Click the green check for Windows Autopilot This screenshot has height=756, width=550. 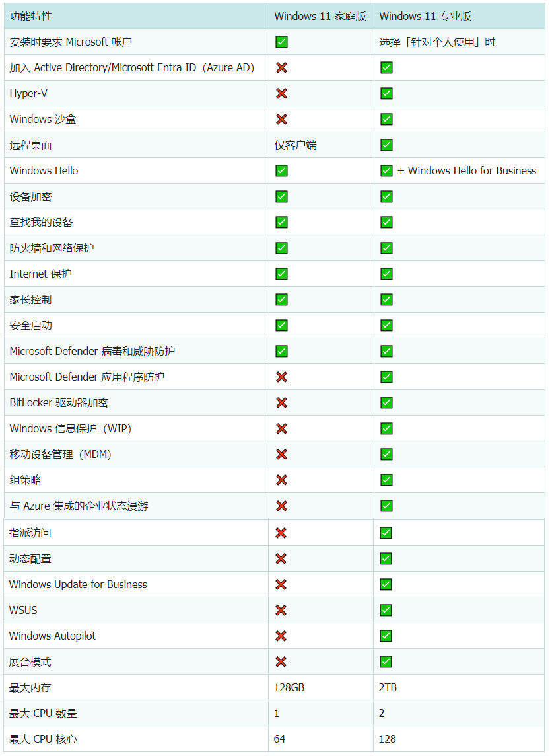click(386, 636)
